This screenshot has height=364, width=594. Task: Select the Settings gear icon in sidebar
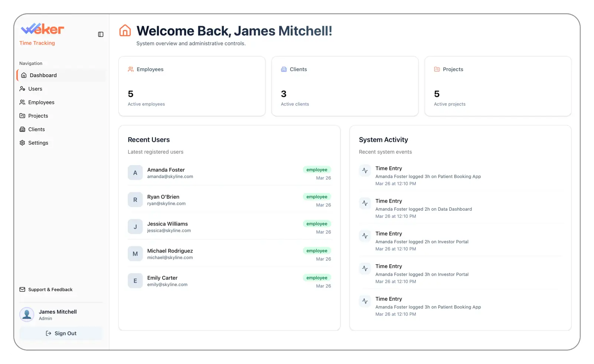point(22,142)
